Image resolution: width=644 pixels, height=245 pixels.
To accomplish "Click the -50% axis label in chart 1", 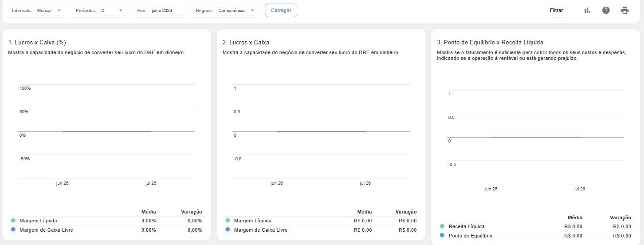I will coord(24,159).
